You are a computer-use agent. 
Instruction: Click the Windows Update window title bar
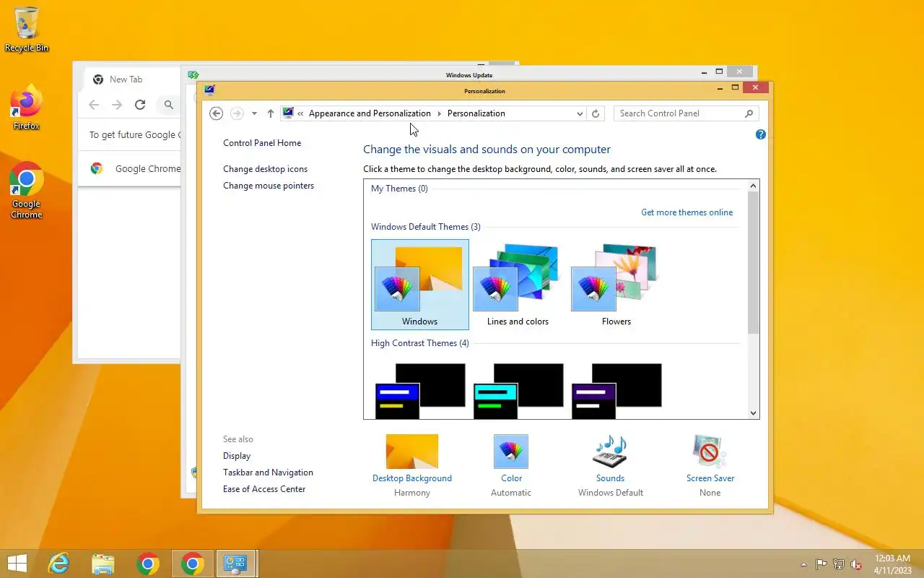pyautogui.click(x=469, y=74)
